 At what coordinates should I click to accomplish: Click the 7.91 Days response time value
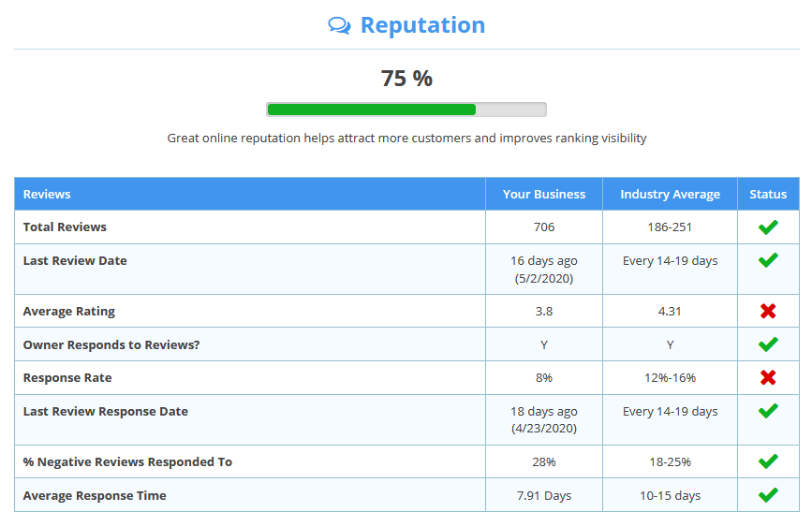[544, 495]
